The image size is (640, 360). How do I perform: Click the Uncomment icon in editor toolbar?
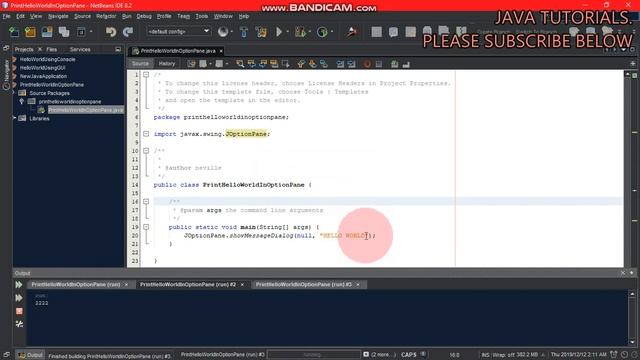(x=406, y=64)
